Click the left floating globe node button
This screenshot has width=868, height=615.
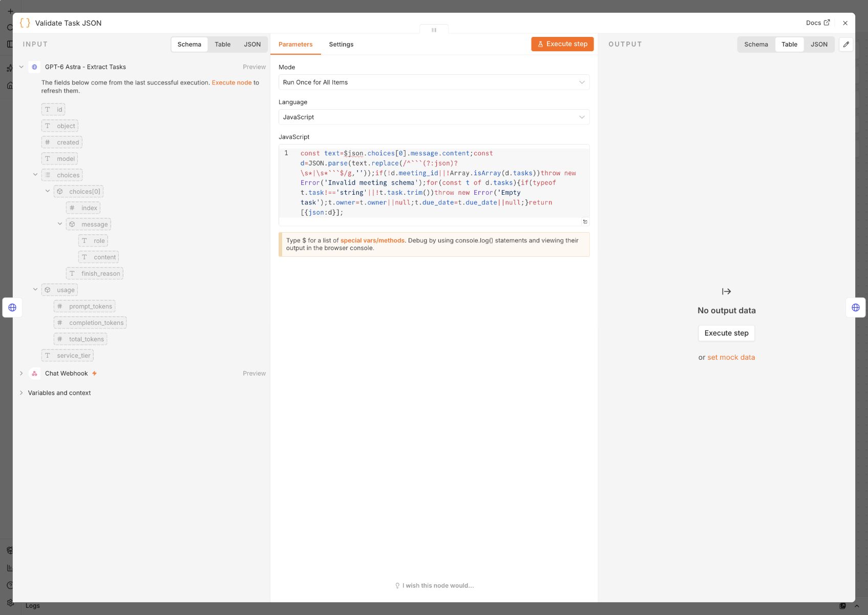[x=12, y=307]
